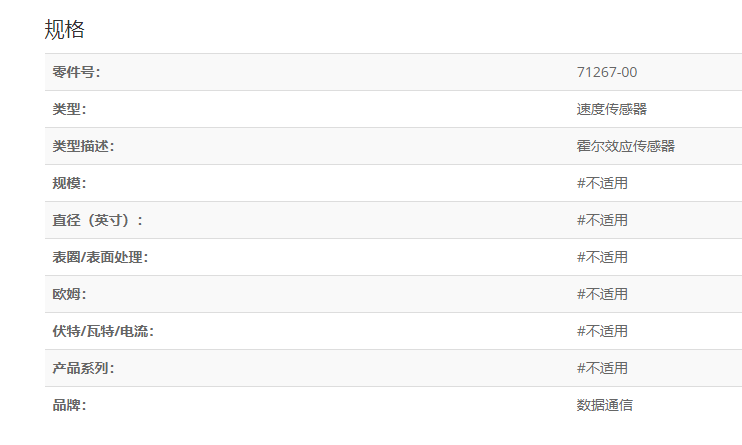Select the 数据通信 brand value
This screenshot has width=742, height=445.
(604, 405)
